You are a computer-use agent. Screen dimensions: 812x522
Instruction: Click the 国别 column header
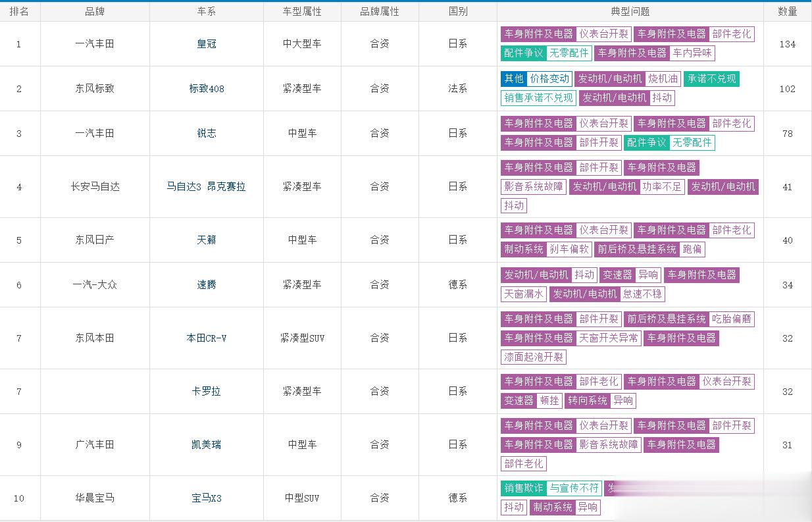point(458,11)
